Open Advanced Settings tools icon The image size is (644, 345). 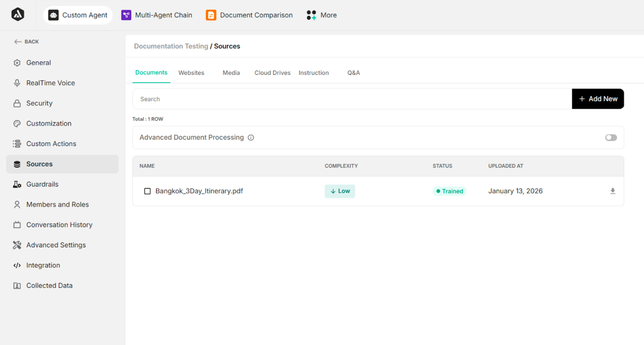(x=17, y=245)
